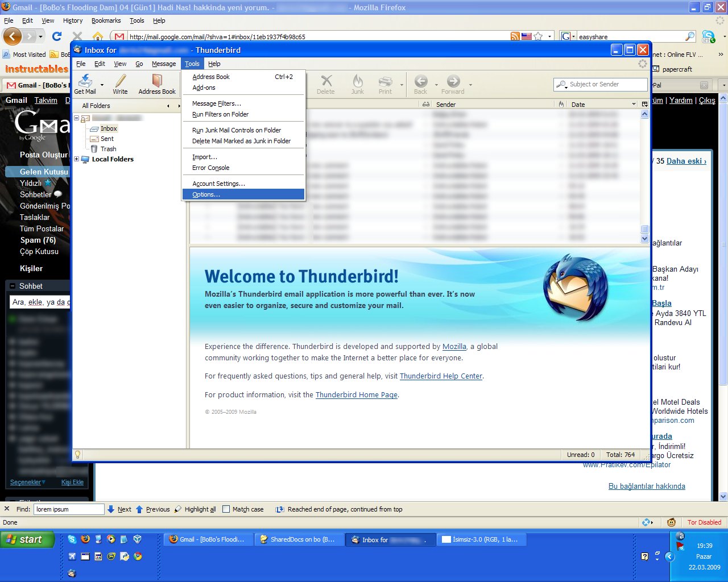Choose Account Settings... from the Tools menu
The height and width of the screenshot is (582, 728).
243,184
